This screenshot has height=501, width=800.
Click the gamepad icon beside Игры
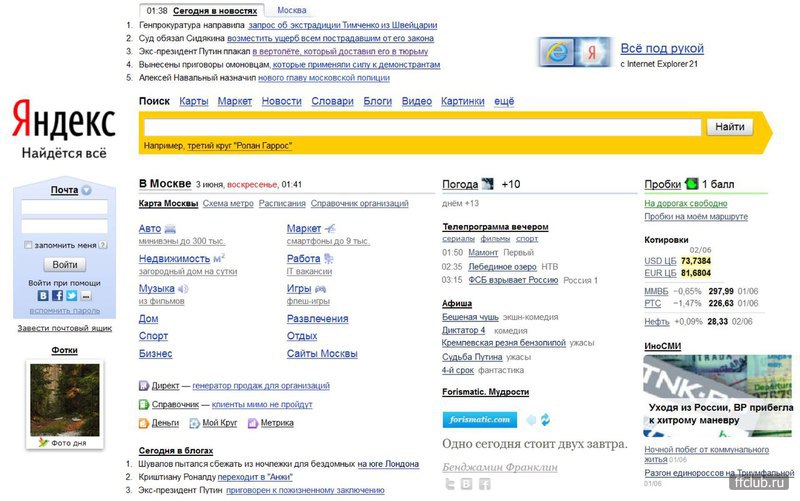[320, 289]
